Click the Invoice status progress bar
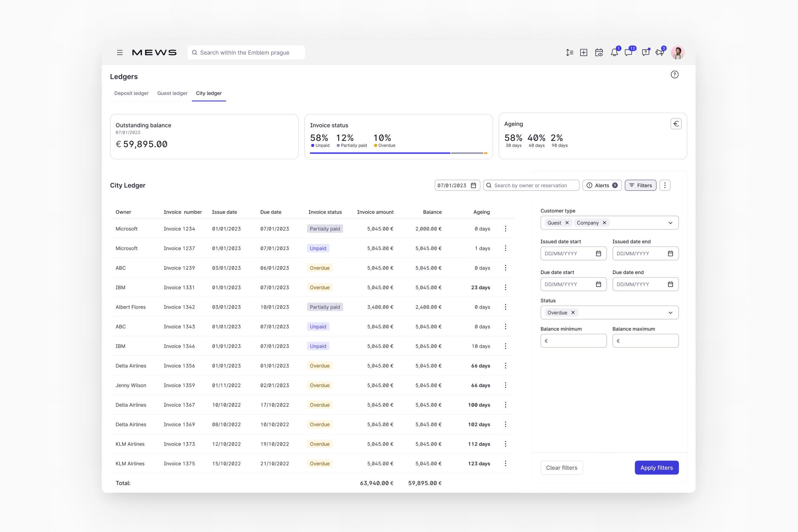Image resolution: width=798 pixels, height=532 pixels. click(x=398, y=153)
